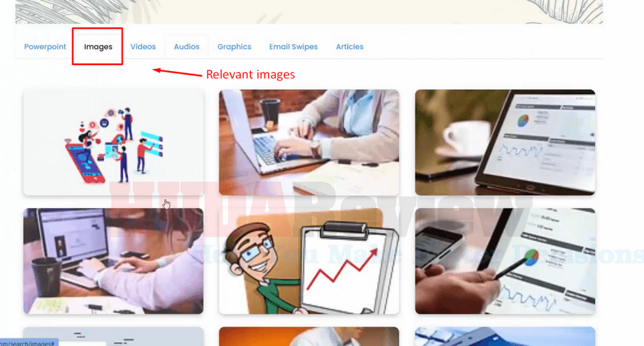Screen dimensions: 644x346
Task: Open the partially visible orange image at bottom
Action: point(309,337)
